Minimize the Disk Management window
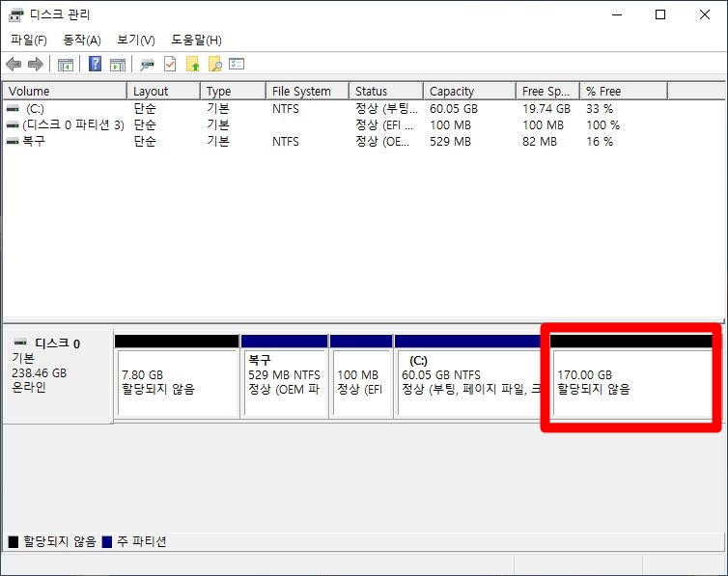728x576 pixels. (x=617, y=14)
